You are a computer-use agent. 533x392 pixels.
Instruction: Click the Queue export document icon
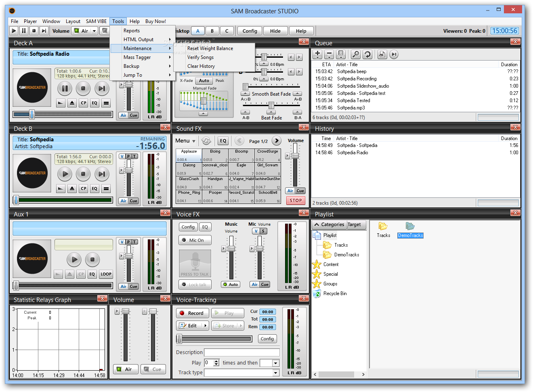382,54
